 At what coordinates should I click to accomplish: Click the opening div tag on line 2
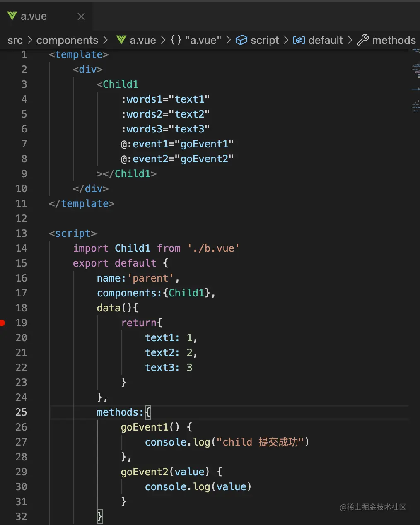click(x=88, y=70)
